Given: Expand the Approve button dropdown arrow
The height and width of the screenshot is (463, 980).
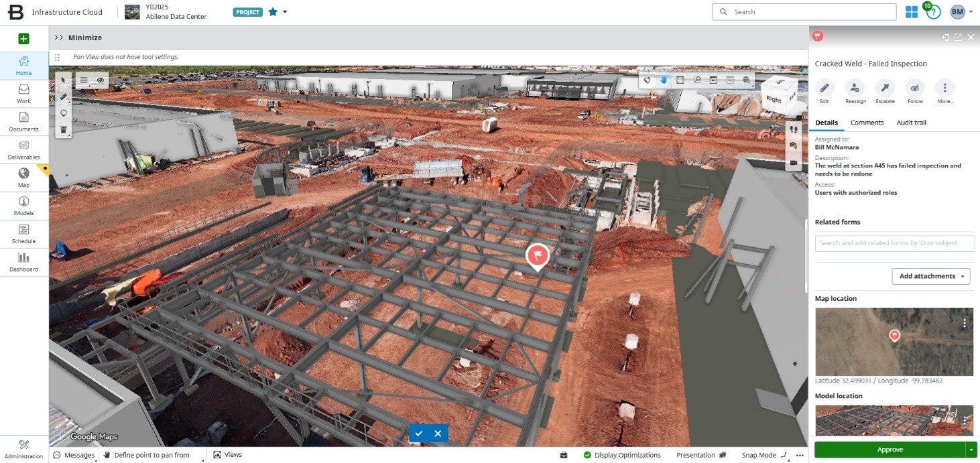Looking at the screenshot, I should click(971, 450).
